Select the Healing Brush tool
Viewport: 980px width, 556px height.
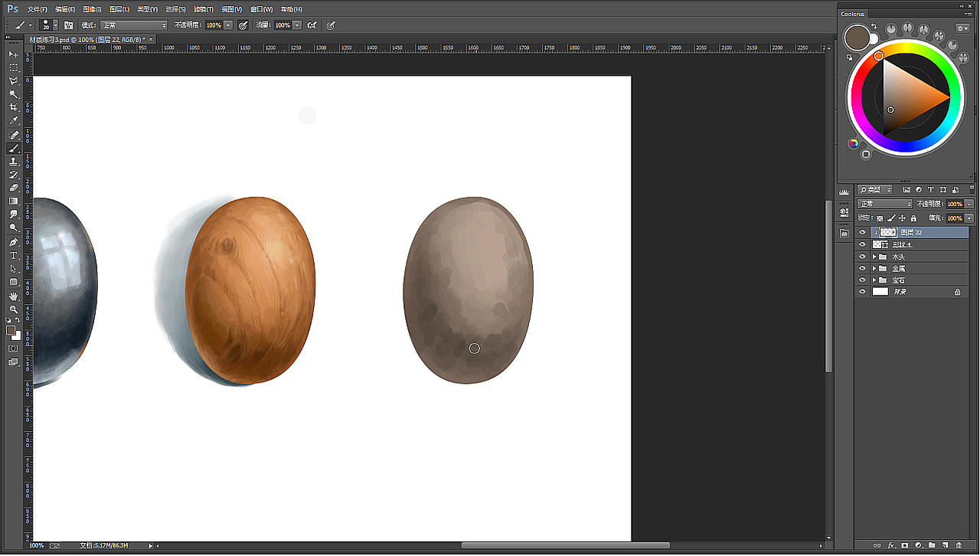13,135
